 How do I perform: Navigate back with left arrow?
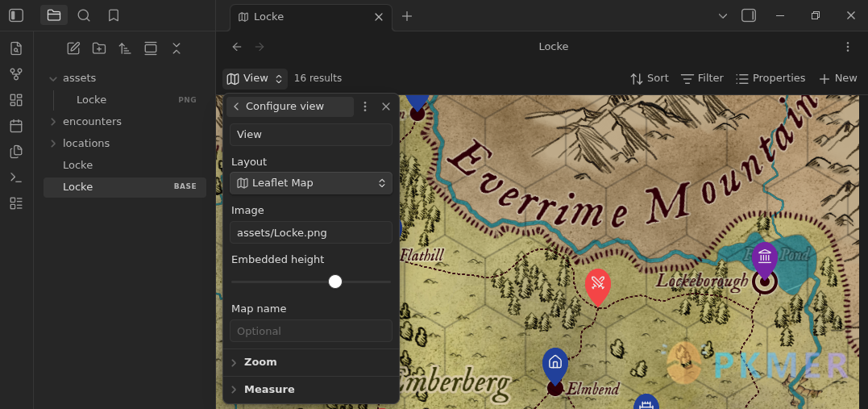(x=237, y=47)
